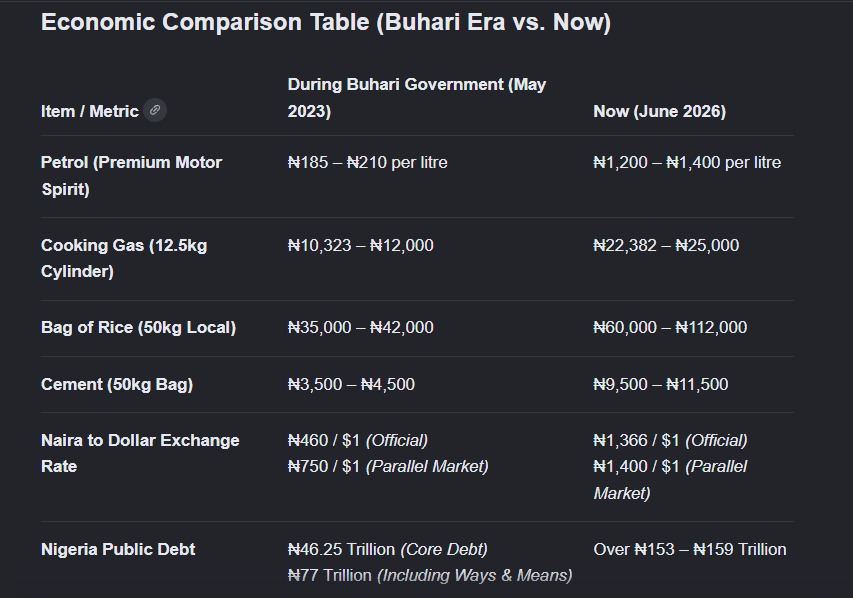
Task: Click the Item / Metric column header
Action: tap(90, 111)
